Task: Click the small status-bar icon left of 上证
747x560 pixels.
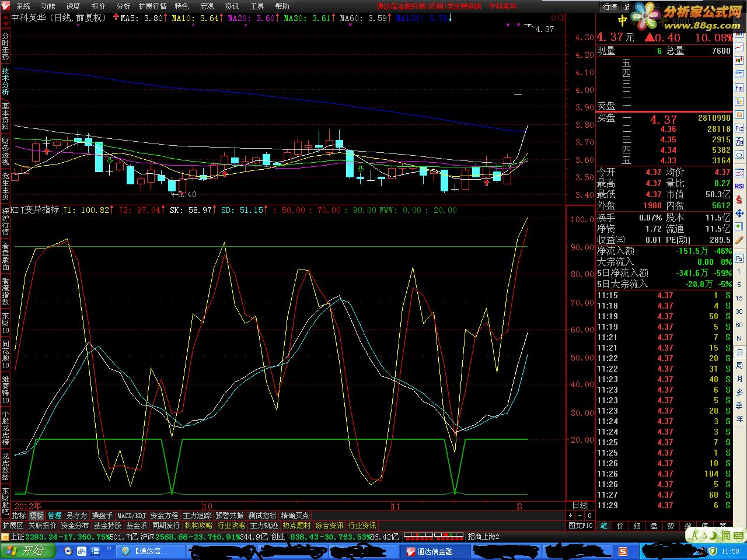Action: click(5, 537)
